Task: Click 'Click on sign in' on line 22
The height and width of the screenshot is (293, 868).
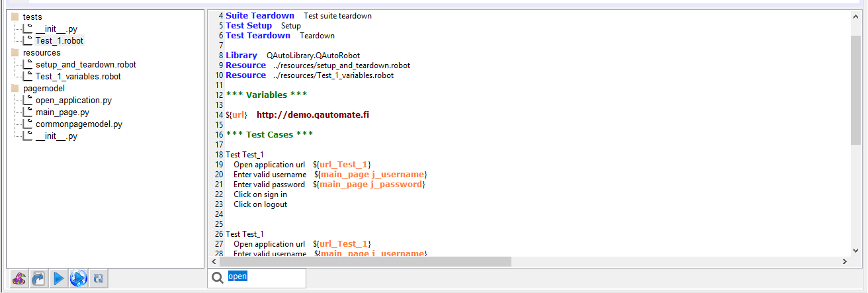Action: coord(260,194)
